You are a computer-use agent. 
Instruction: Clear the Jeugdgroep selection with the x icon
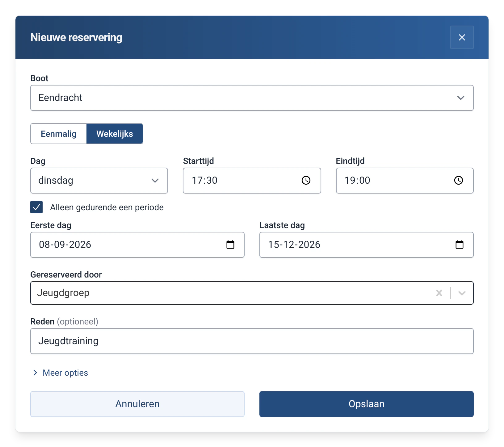coord(439,293)
